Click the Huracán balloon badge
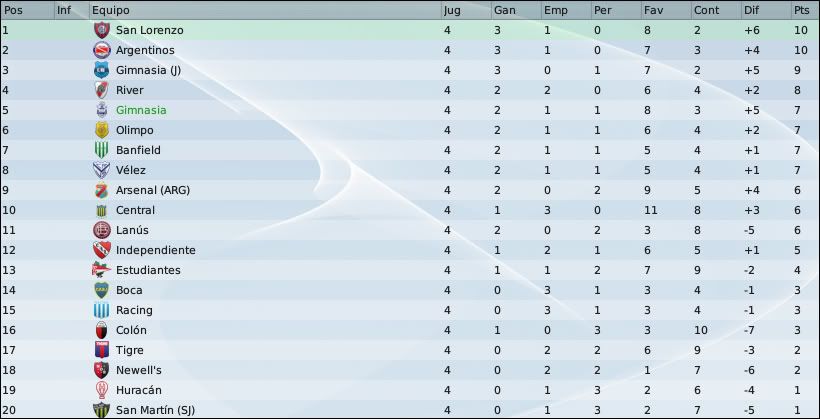This screenshot has width=820, height=419. click(101, 390)
